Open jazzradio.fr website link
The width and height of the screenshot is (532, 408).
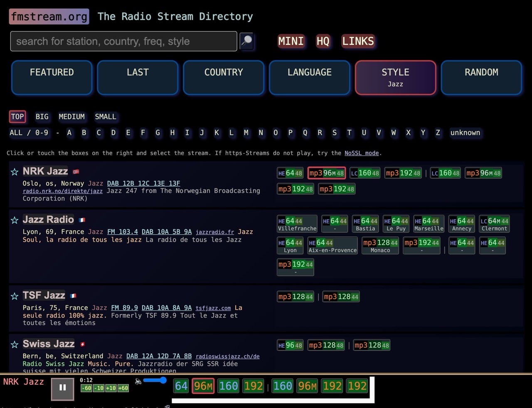coord(215,232)
